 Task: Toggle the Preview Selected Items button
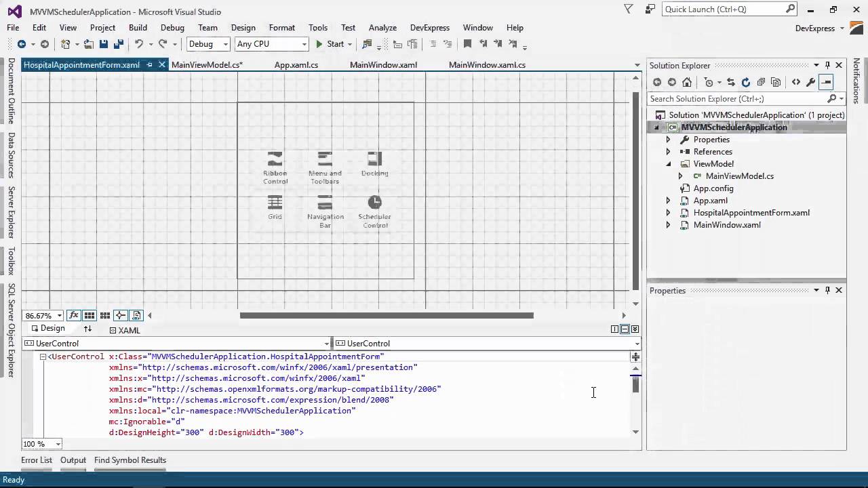826,82
